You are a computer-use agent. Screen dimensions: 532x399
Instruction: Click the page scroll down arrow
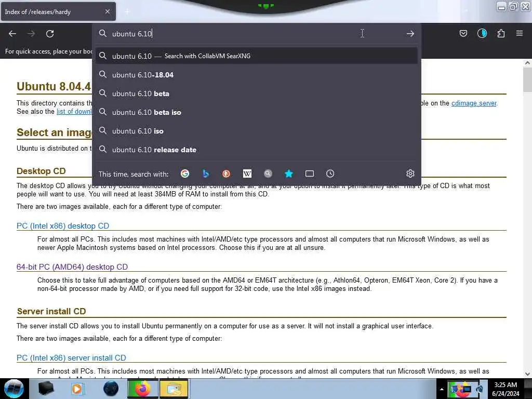click(527, 374)
